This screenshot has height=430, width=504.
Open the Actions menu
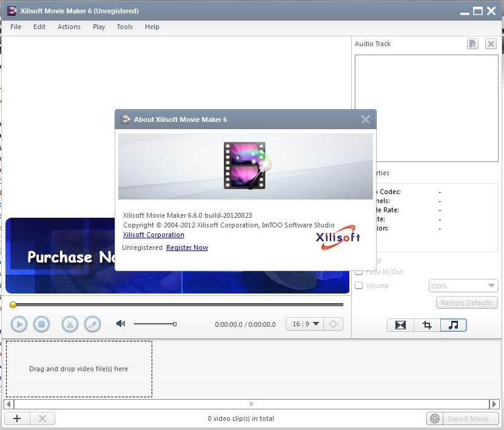click(69, 27)
